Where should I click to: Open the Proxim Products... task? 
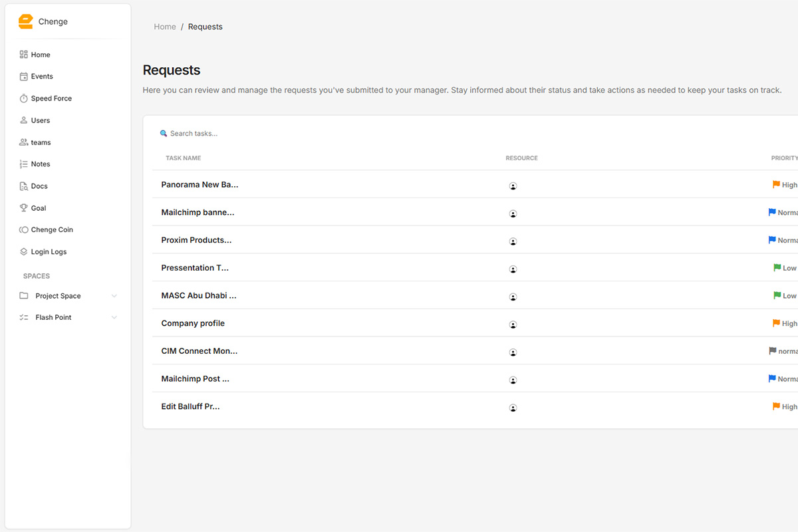pos(196,240)
